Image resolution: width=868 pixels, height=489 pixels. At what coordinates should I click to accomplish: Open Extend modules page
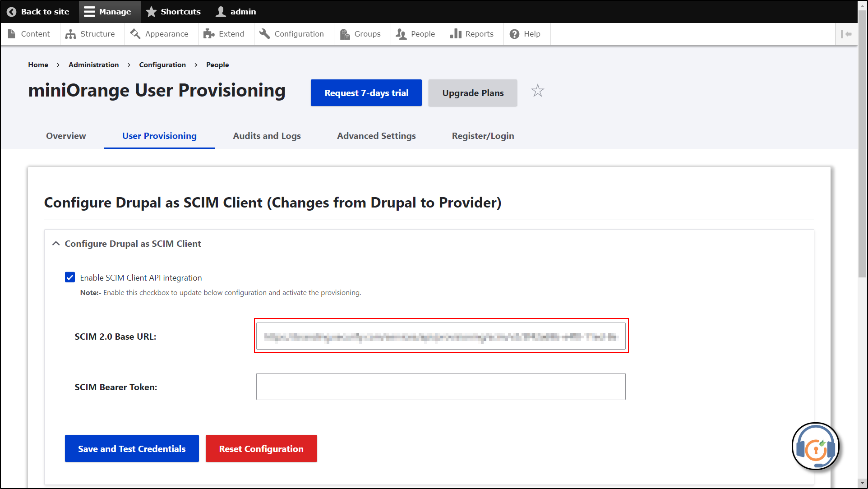coord(224,34)
